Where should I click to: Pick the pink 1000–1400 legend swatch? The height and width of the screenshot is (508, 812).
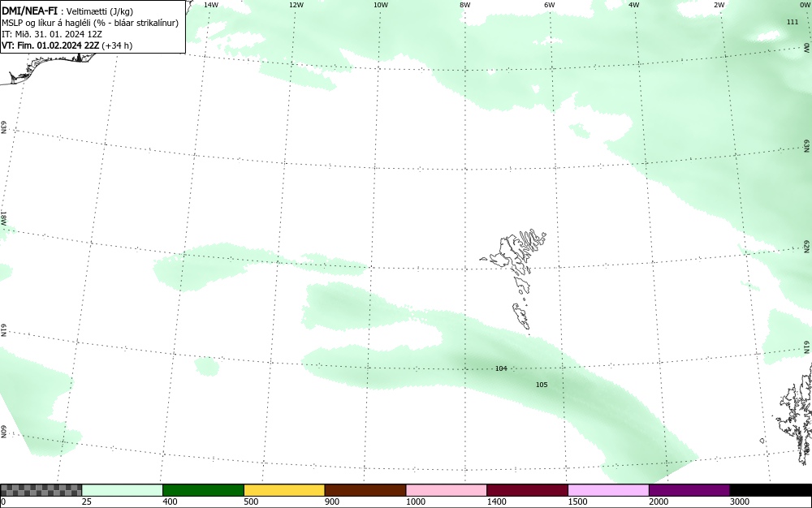pyautogui.click(x=447, y=490)
